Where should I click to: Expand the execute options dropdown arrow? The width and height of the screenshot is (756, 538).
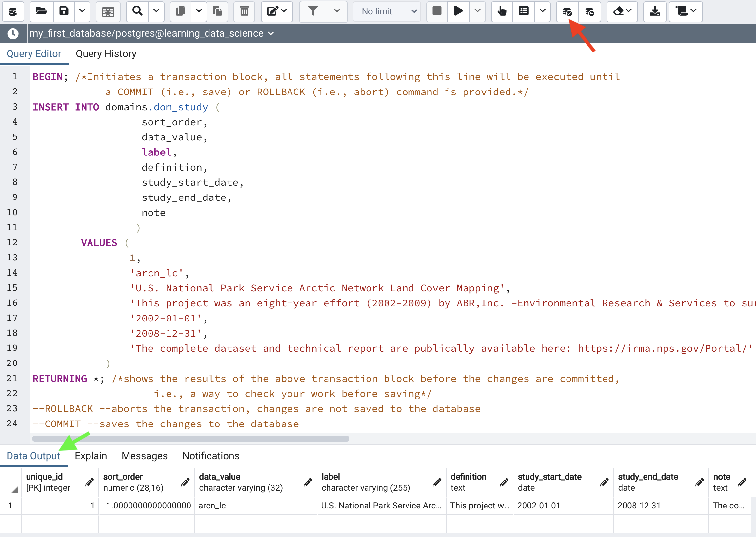tap(477, 11)
